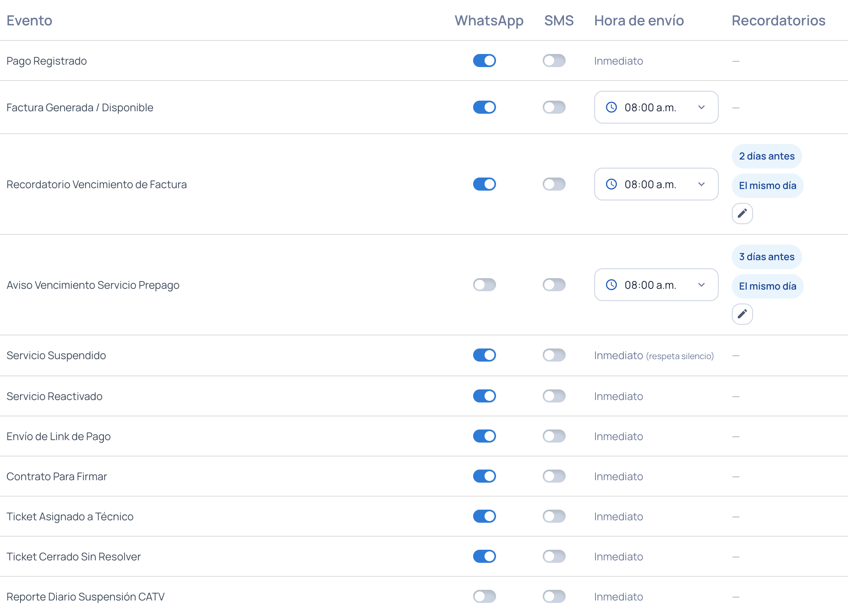Open send time dropdown for Recordatorio Vencimiento de Factura
Screen dimensions: 848x616
point(656,184)
